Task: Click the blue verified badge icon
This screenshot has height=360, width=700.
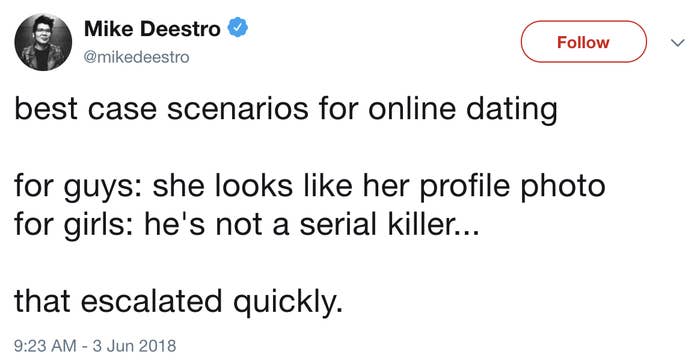Action: [238, 28]
